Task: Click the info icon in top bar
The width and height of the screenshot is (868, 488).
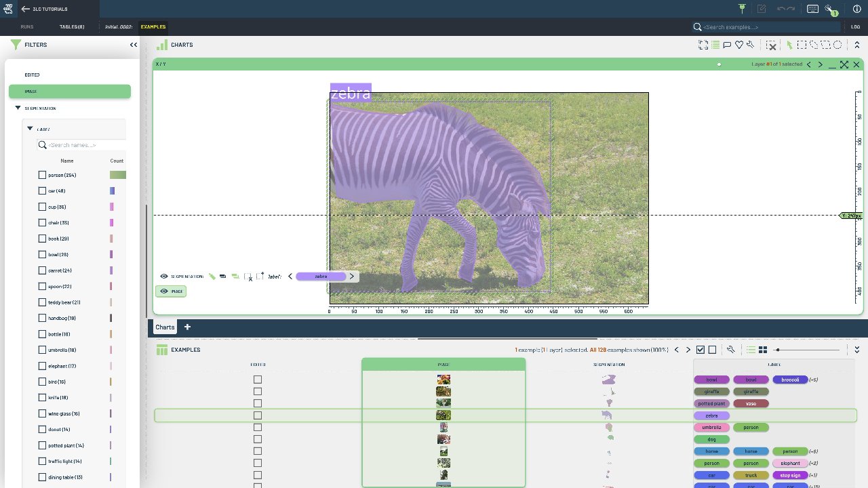Action: 856,9
